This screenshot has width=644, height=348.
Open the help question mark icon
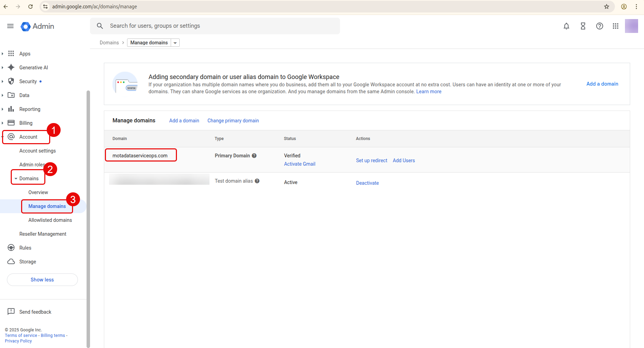pyautogui.click(x=600, y=26)
